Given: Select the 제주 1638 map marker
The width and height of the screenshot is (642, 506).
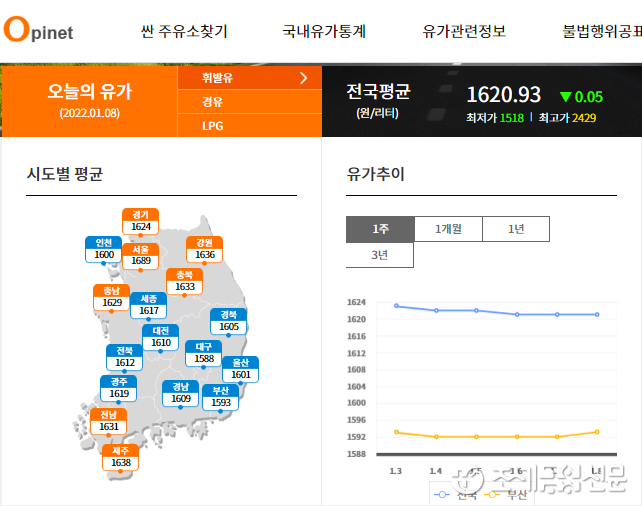Looking at the screenshot, I should click(x=121, y=457).
